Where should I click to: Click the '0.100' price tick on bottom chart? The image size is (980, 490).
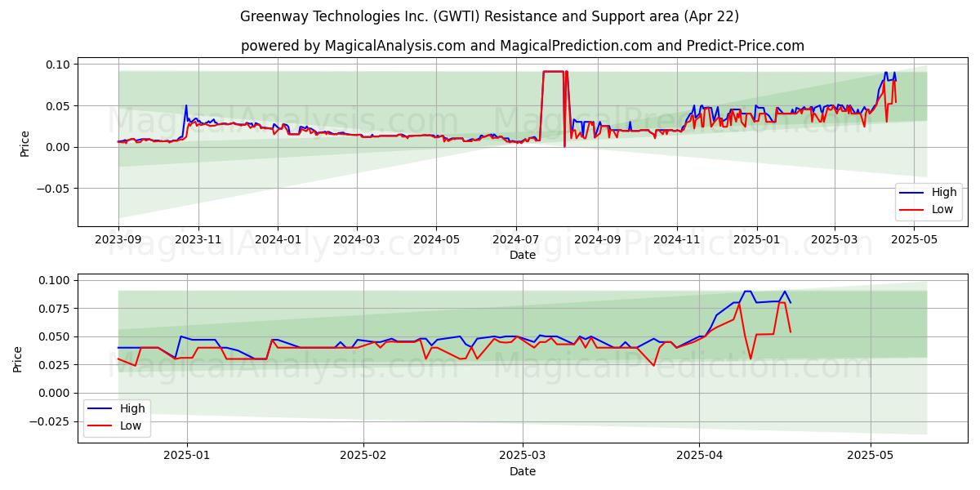coord(56,280)
